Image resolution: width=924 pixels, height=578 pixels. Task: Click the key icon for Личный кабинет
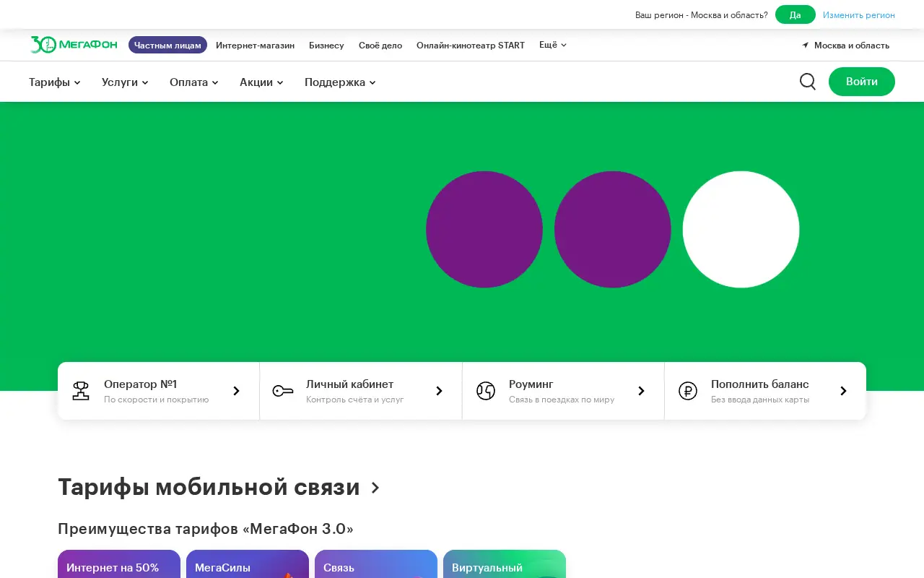[x=283, y=391]
